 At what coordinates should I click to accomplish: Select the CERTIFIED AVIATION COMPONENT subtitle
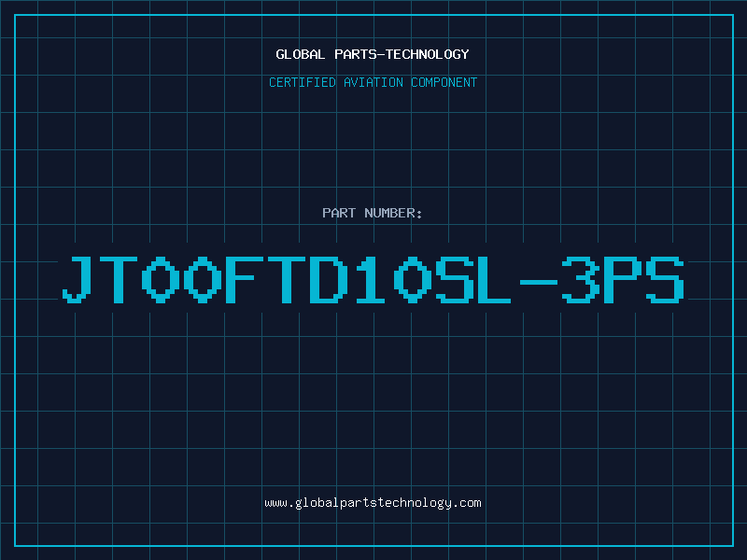click(x=373, y=82)
